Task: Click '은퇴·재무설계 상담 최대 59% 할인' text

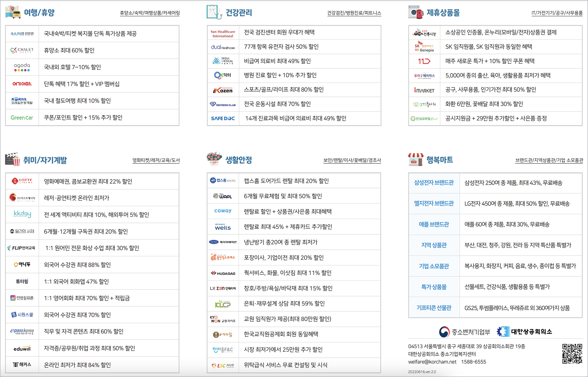Action: pos(284,303)
